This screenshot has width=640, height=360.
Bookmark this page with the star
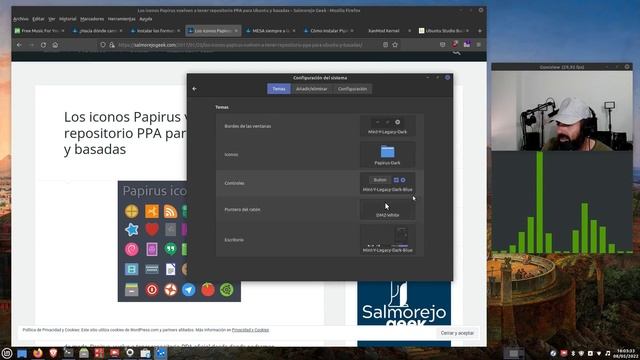395,45
